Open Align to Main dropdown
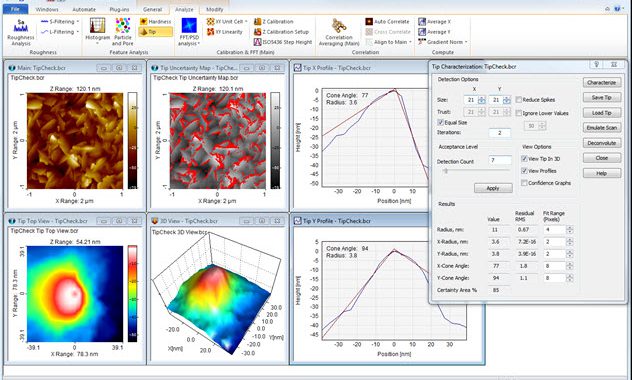This screenshot has width=632, height=380. (410, 42)
